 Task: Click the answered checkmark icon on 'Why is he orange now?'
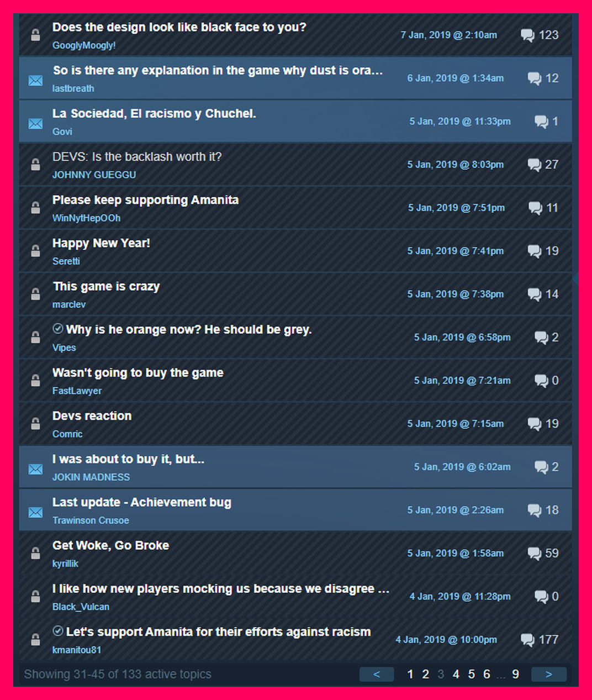point(58,329)
